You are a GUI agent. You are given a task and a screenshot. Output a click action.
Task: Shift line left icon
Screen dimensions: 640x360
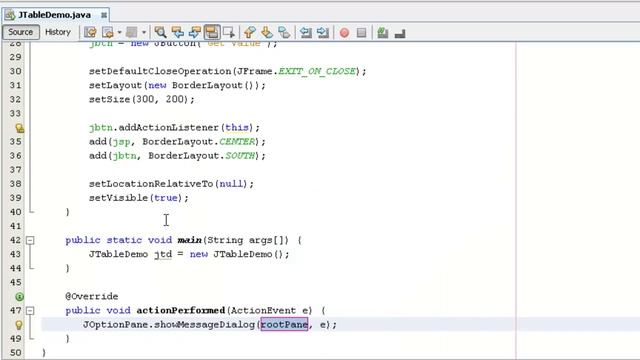tap(306, 32)
